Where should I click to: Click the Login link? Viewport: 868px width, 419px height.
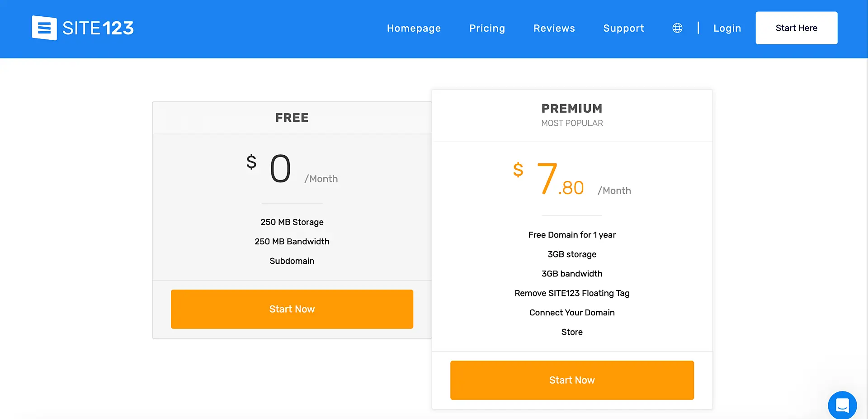[x=727, y=28]
